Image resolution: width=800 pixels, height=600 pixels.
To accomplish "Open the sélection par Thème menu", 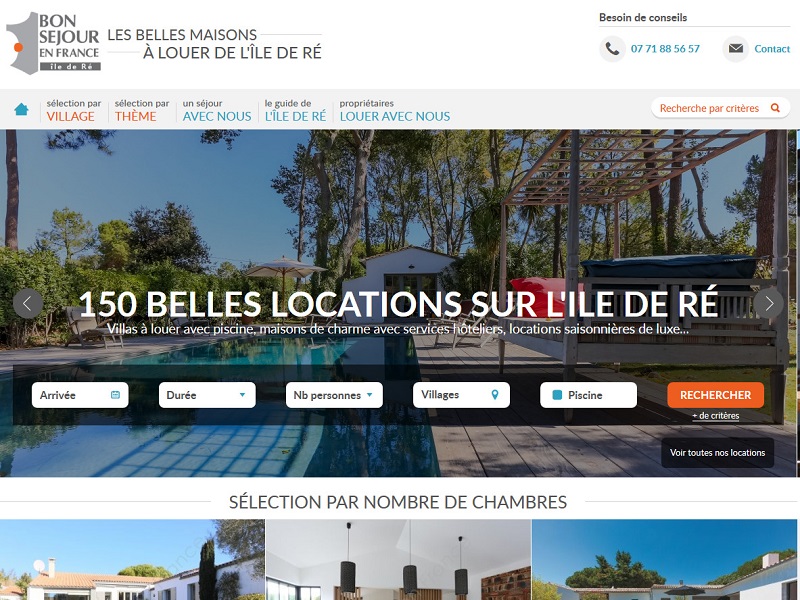I will [x=141, y=110].
